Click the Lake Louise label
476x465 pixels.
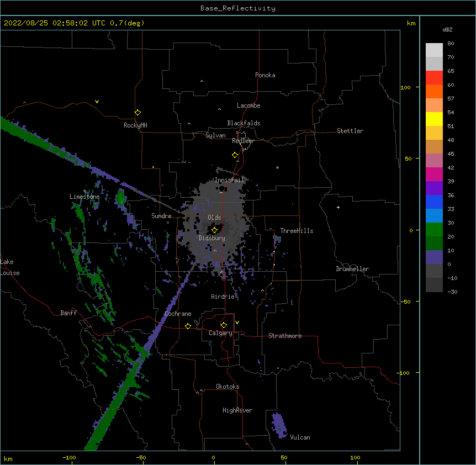10,267
